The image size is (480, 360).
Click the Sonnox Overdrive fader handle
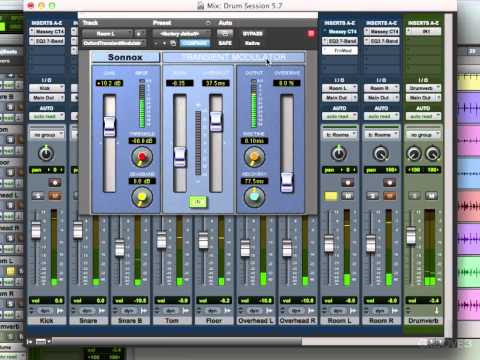pyautogui.click(x=287, y=182)
